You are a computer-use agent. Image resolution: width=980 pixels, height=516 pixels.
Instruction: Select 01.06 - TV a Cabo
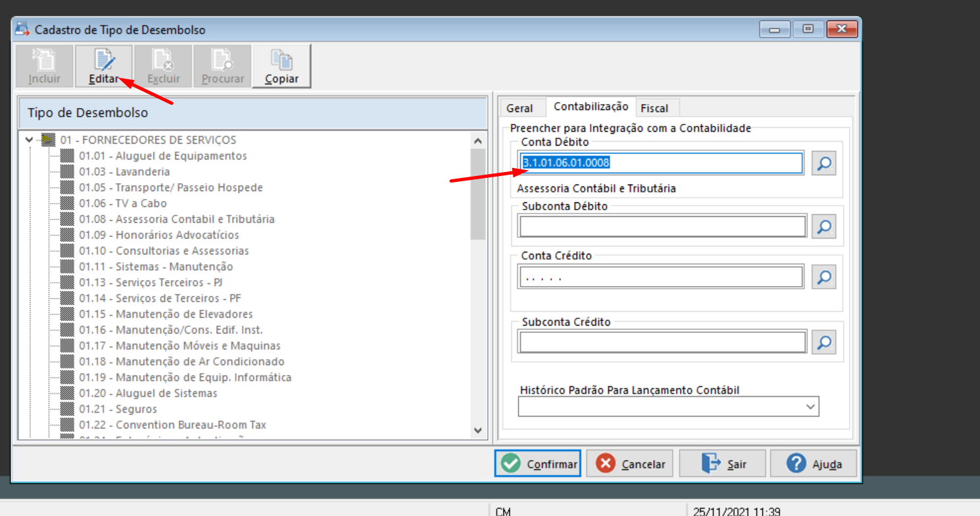(123, 203)
